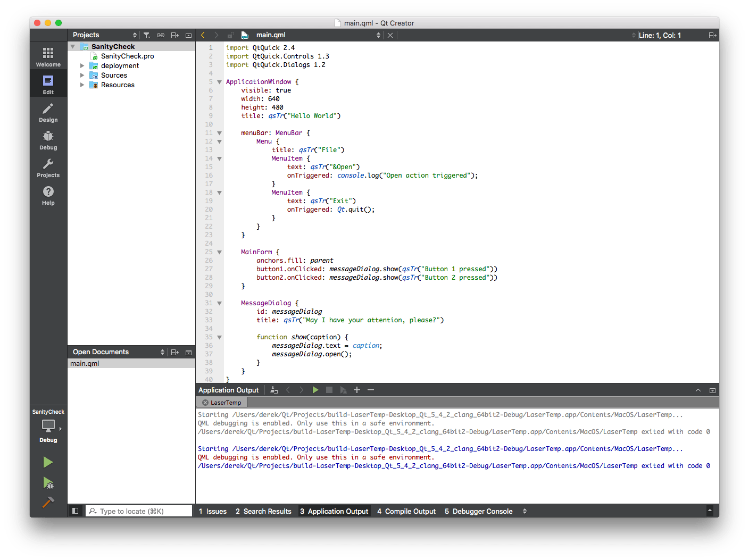Toggle the left sidebar visibility

tap(75, 511)
